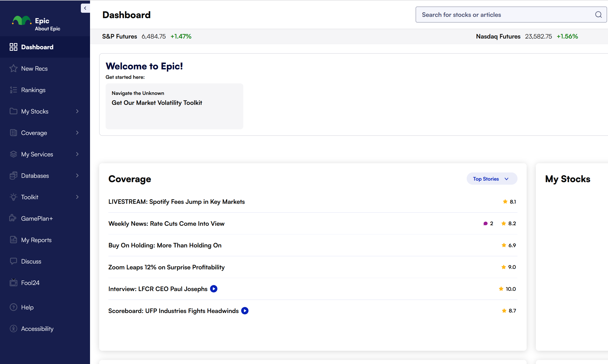Open the Market Volatility Toolkit card
This screenshot has height=364, width=608.
174,106
